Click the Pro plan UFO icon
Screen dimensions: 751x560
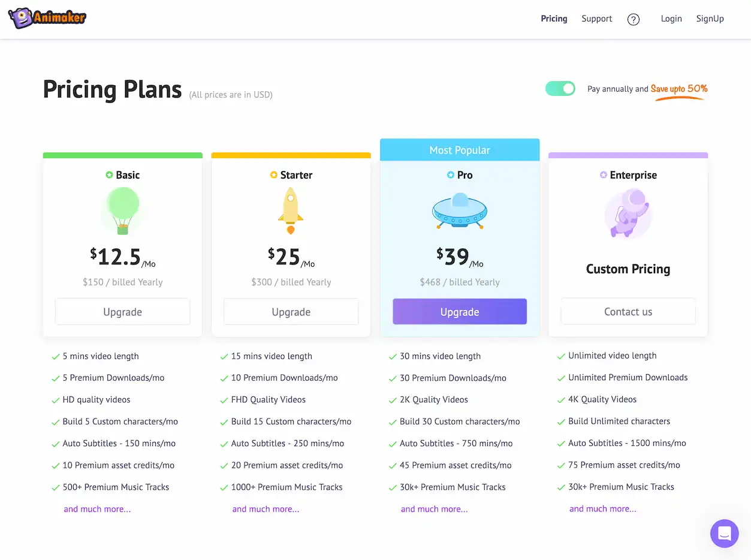point(460,211)
